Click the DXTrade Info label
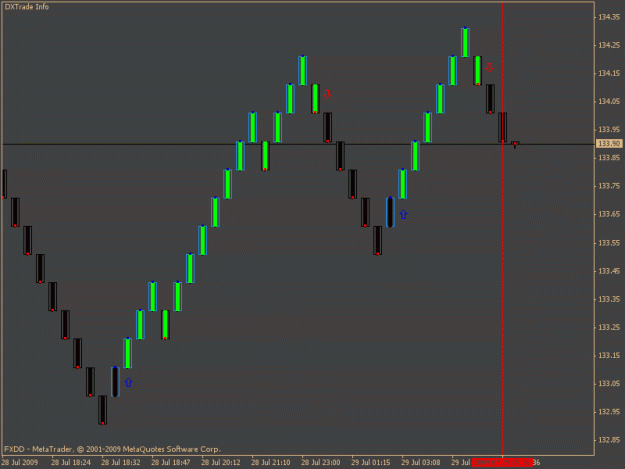This screenshot has width=625, height=469. click(x=27, y=7)
